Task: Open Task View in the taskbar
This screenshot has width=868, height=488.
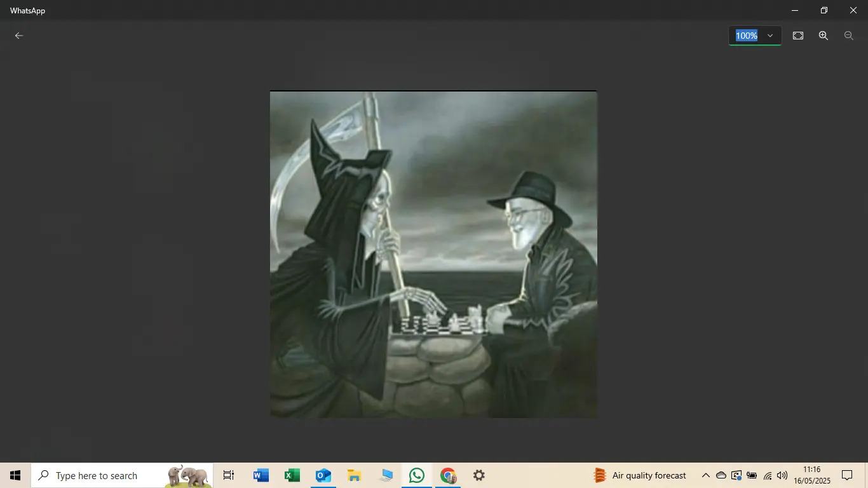Action: coord(229,475)
